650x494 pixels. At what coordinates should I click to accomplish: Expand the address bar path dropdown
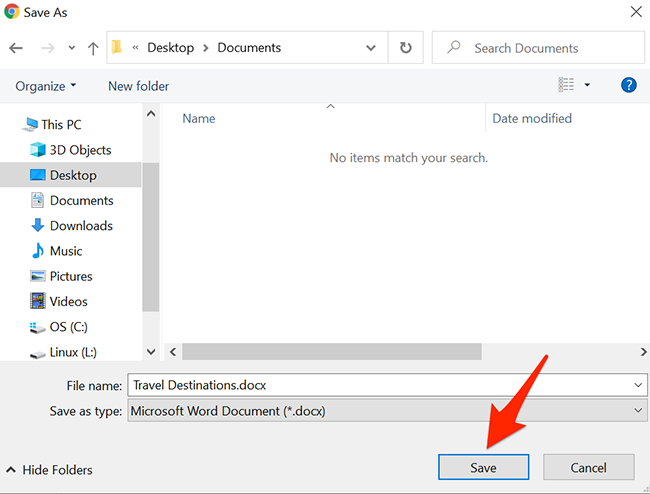pyautogui.click(x=371, y=48)
